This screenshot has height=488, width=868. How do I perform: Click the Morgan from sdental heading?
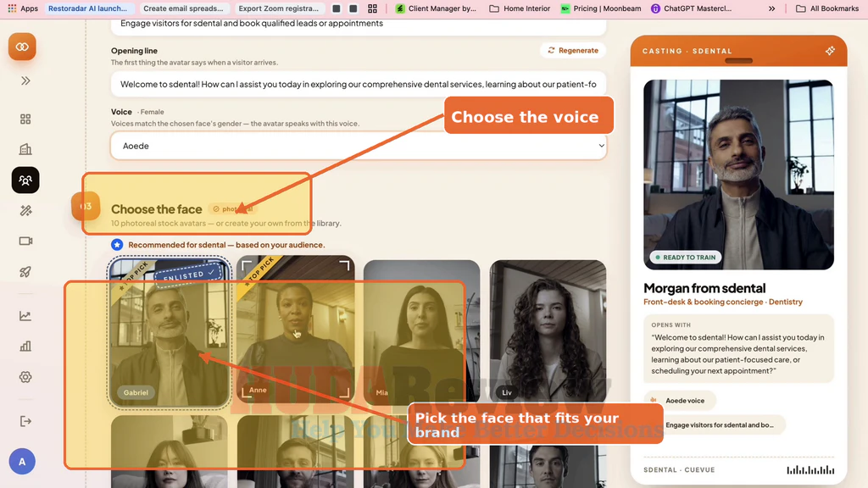[x=704, y=288]
